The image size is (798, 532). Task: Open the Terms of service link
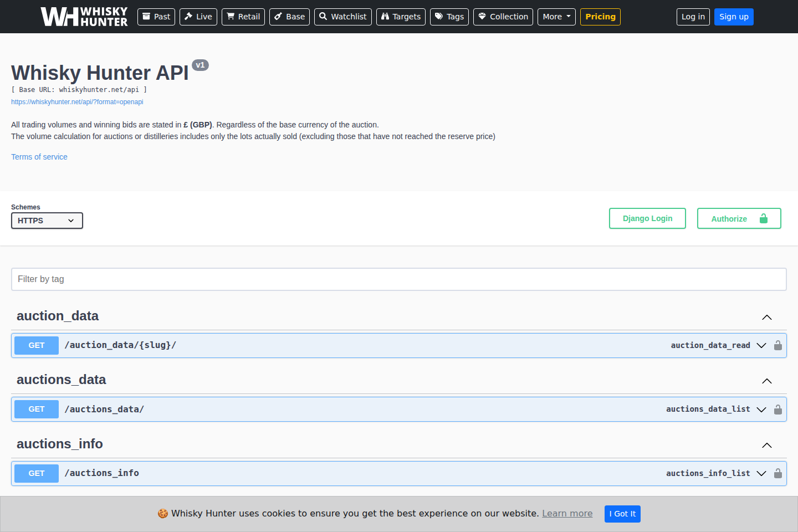[x=39, y=157]
